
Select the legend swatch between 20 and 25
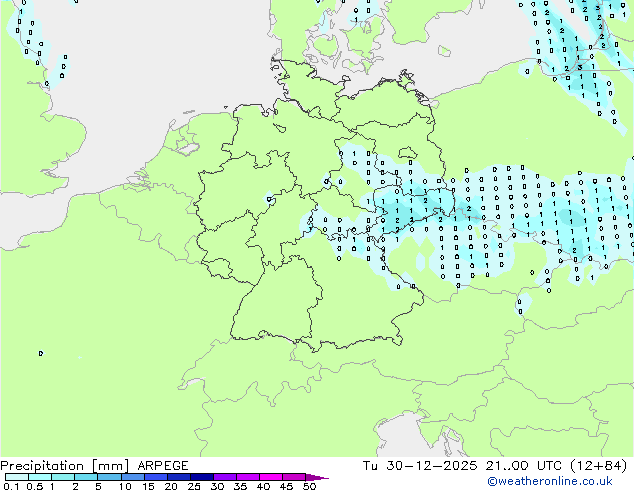click(x=179, y=477)
